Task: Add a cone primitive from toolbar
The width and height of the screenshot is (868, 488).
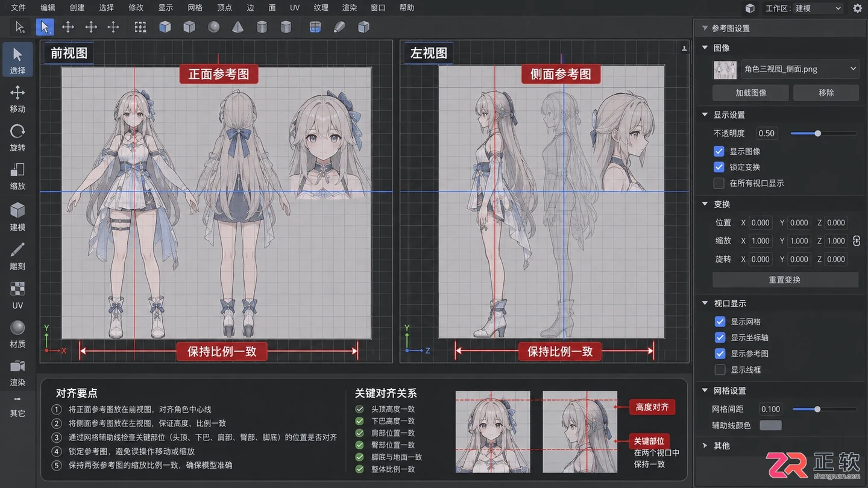Action: (x=237, y=27)
